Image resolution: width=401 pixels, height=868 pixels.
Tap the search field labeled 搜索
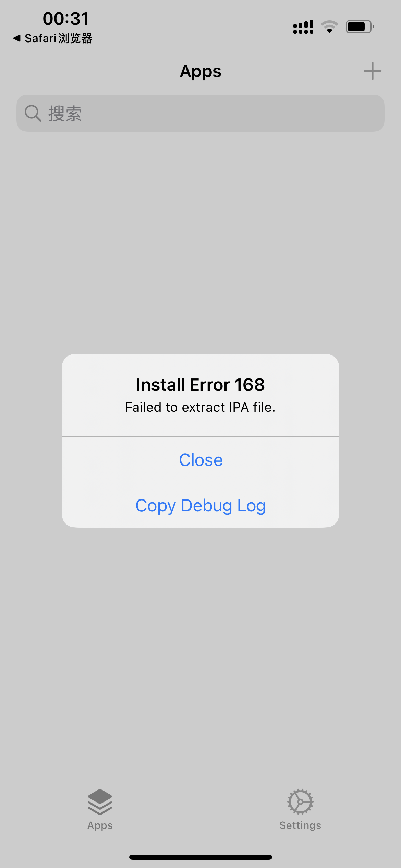[x=200, y=113]
